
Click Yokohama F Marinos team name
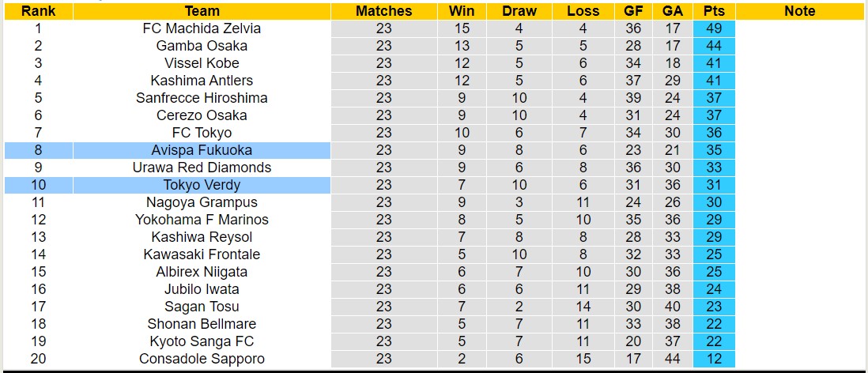pos(202,220)
